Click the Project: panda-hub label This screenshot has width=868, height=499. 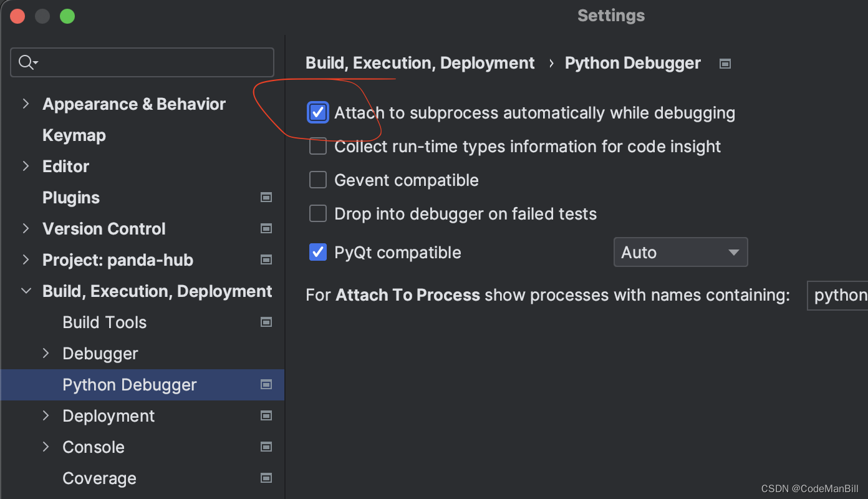click(118, 260)
